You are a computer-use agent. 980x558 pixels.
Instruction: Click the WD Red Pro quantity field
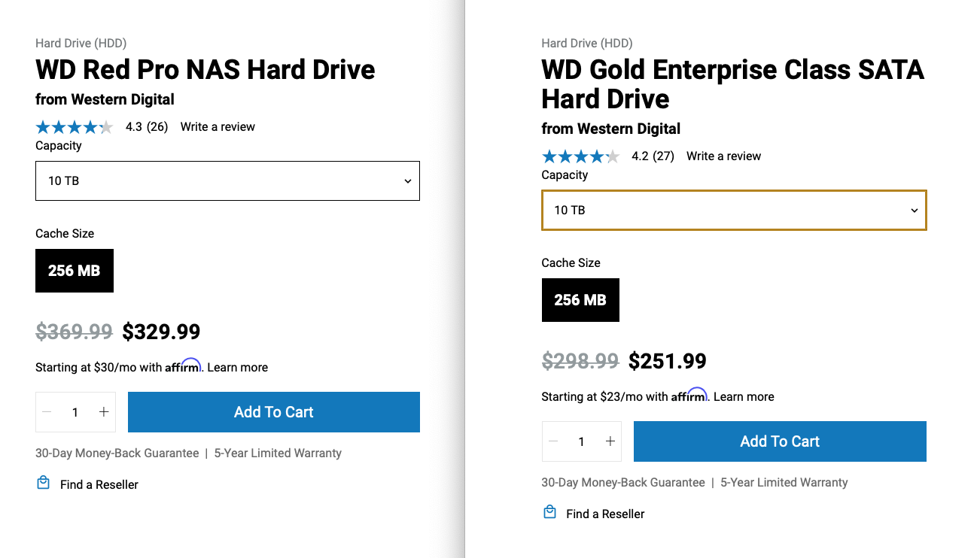pos(75,412)
